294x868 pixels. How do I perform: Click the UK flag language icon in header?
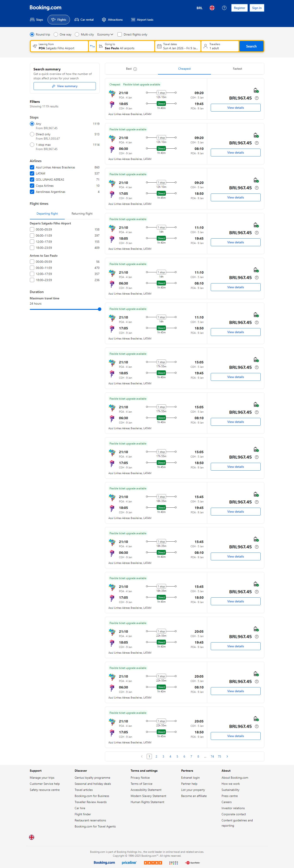coord(212,8)
